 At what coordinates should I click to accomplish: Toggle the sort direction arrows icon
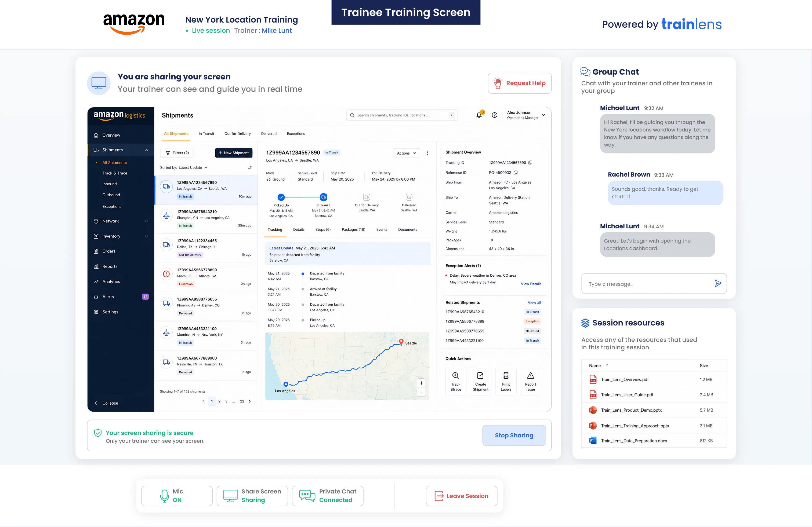click(250, 167)
